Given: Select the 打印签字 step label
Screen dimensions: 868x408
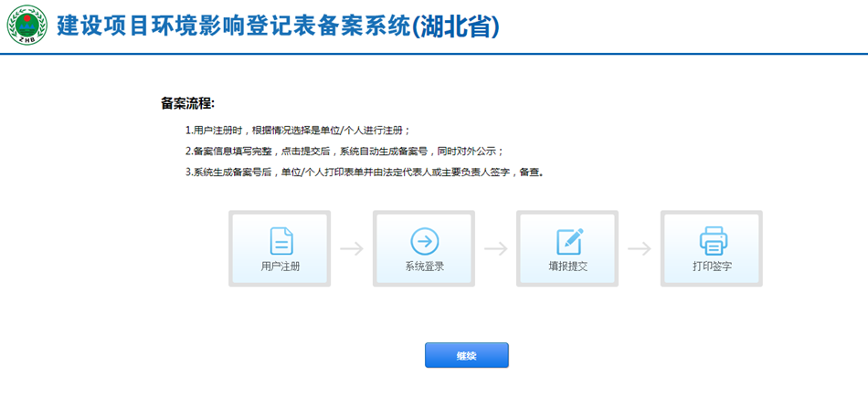Looking at the screenshot, I should pyautogui.click(x=712, y=267).
